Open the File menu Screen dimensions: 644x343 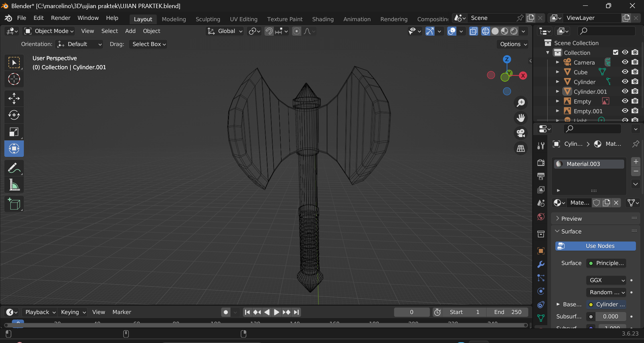[x=22, y=18]
